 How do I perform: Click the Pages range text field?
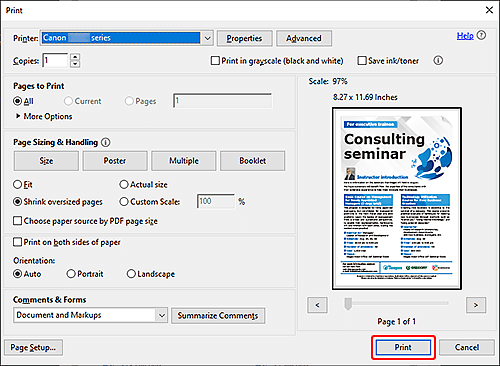(x=223, y=101)
